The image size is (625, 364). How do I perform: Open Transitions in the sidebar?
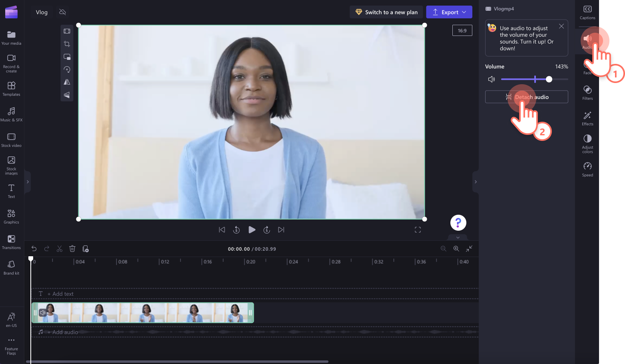(12, 241)
